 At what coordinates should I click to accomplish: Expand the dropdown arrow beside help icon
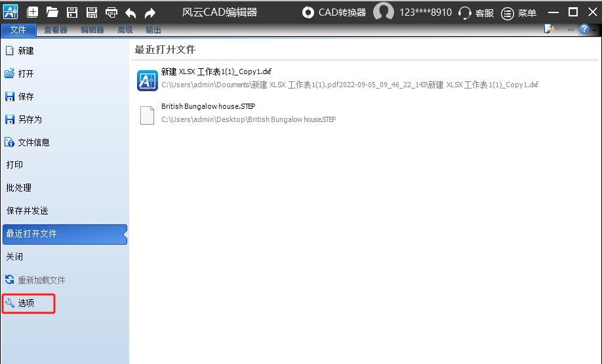point(594,30)
